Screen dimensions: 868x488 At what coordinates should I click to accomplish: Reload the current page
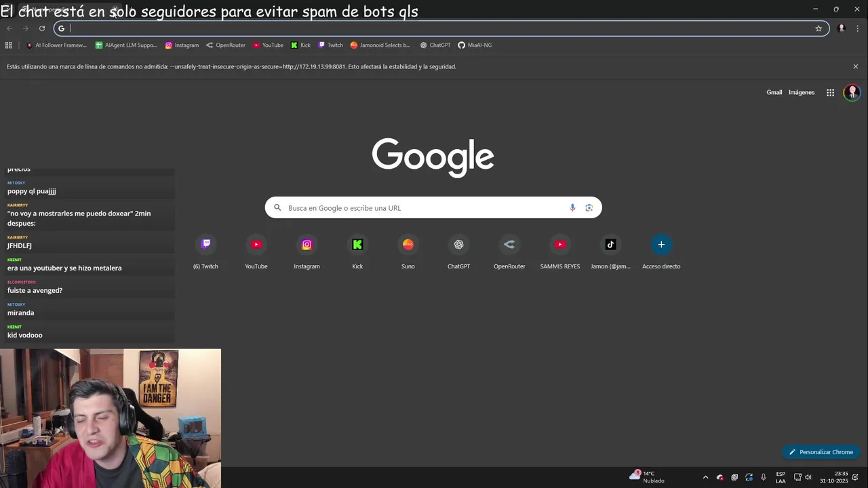42,28
